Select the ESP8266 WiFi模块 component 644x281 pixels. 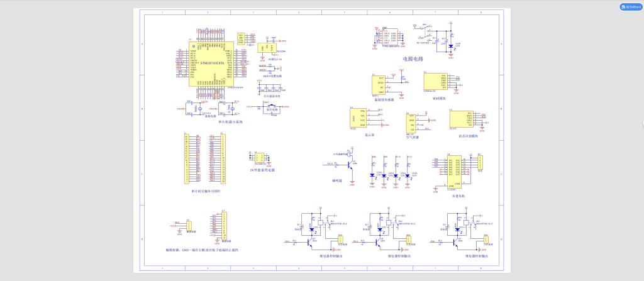pos(435,82)
